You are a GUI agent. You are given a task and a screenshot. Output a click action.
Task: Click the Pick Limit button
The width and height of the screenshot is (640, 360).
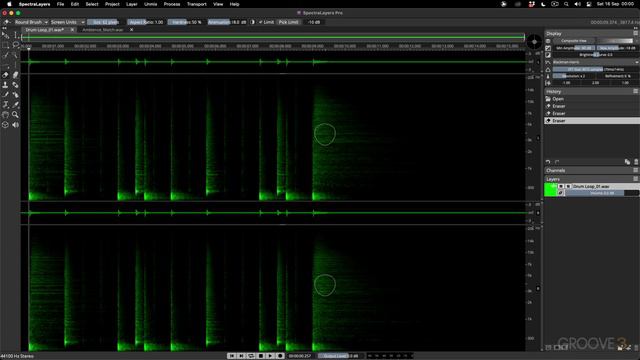click(289, 22)
